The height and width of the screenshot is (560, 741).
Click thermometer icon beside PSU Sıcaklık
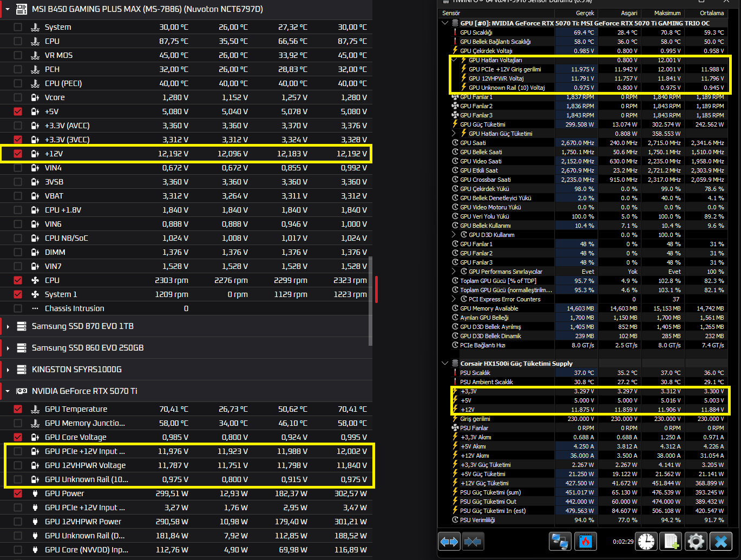click(455, 373)
